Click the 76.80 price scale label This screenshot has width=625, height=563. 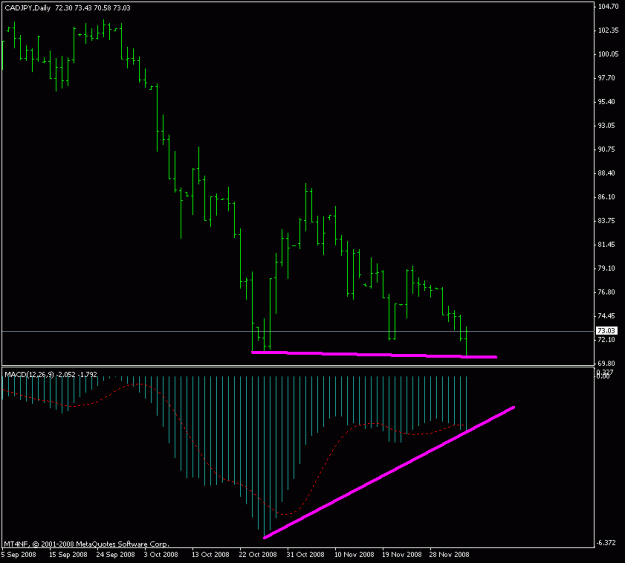pyautogui.click(x=606, y=292)
